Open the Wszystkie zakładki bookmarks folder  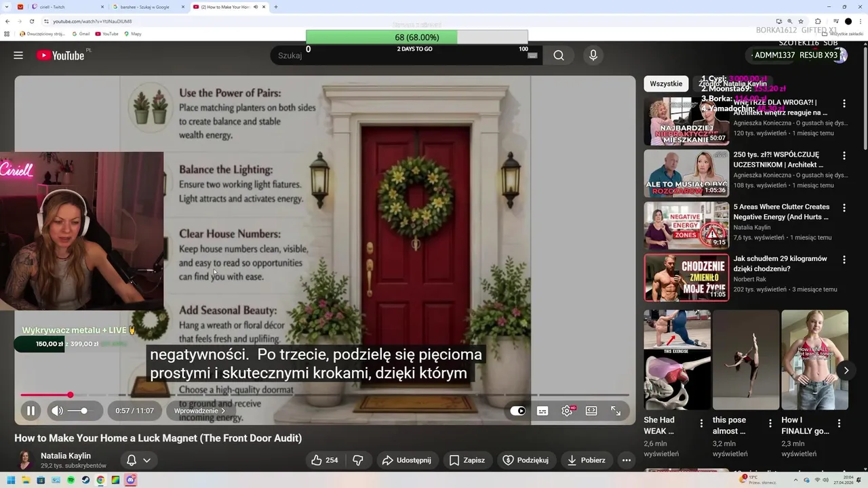click(x=843, y=33)
